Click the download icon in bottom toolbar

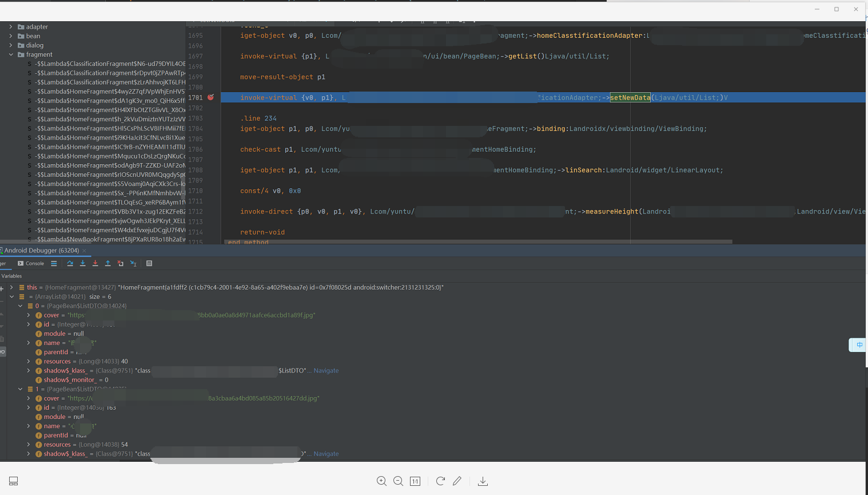pos(483,481)
